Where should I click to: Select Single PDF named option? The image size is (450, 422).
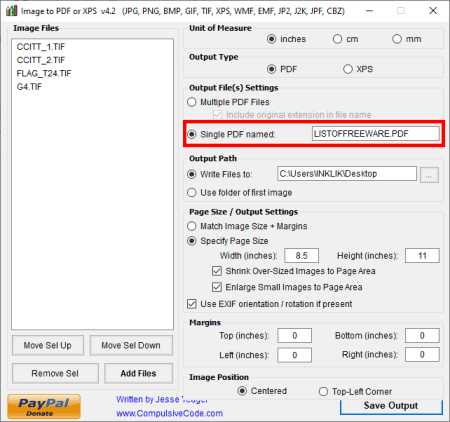pyautogui.click(x=192, y=134)
